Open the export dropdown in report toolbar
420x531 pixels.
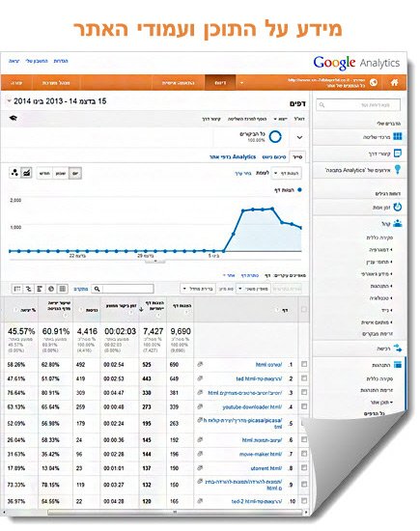pyautogui.click(x=280, y=119)
